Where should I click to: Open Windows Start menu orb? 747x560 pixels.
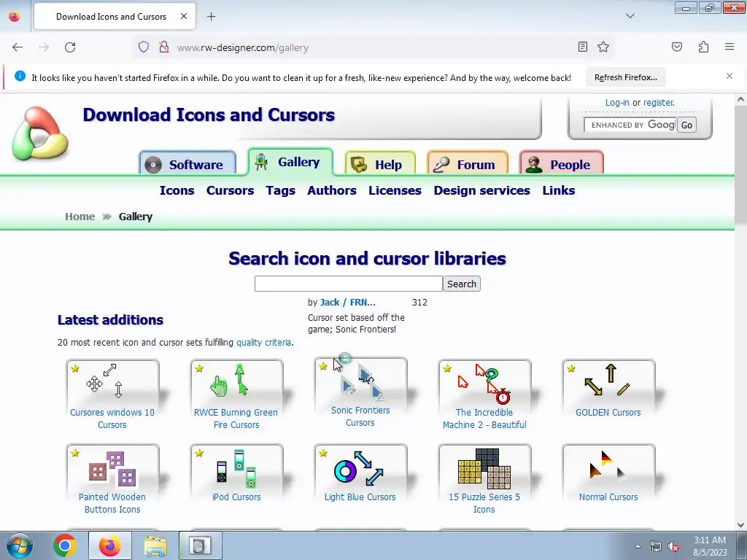pos(20,545)
